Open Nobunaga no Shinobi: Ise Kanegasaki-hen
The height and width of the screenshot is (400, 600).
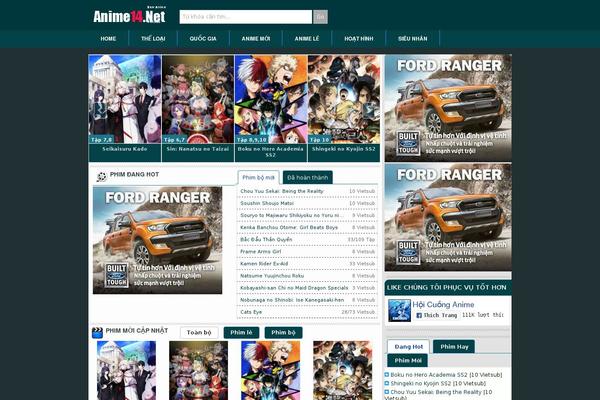292,300
